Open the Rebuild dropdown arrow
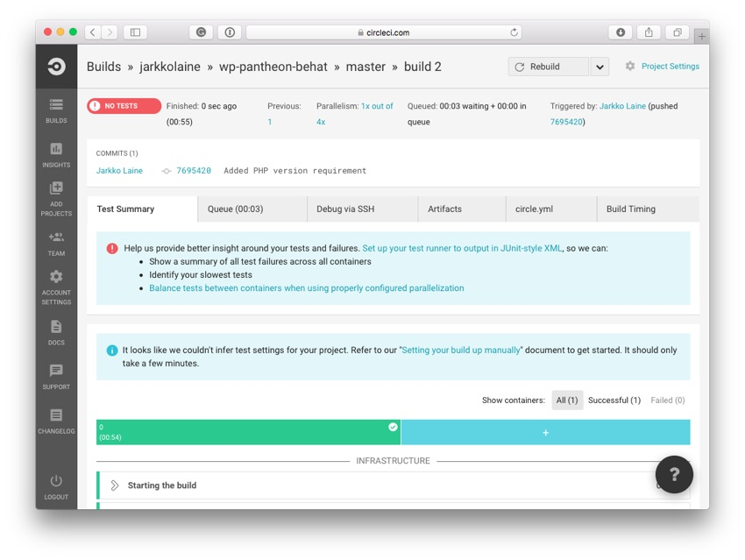Viewport: 745px width, 560px height. click(600, 67)
